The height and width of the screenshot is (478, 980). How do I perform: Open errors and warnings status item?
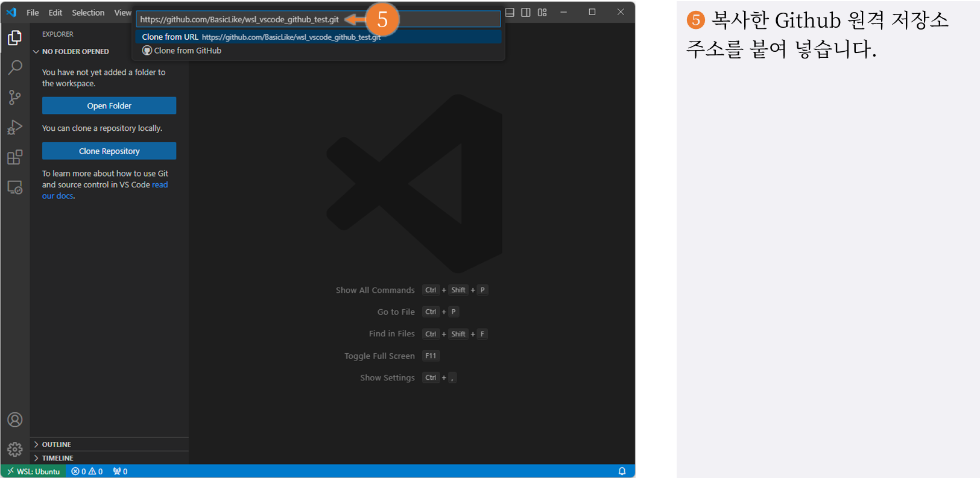click(87, 471)
